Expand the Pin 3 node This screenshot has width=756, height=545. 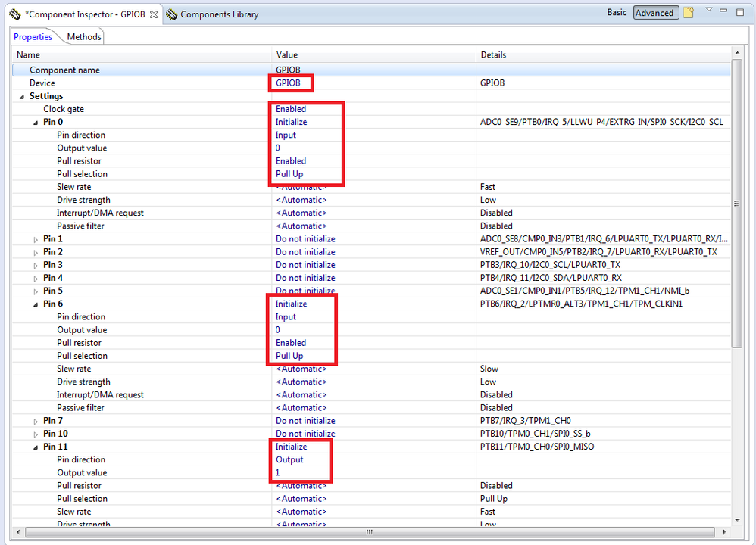35,266
